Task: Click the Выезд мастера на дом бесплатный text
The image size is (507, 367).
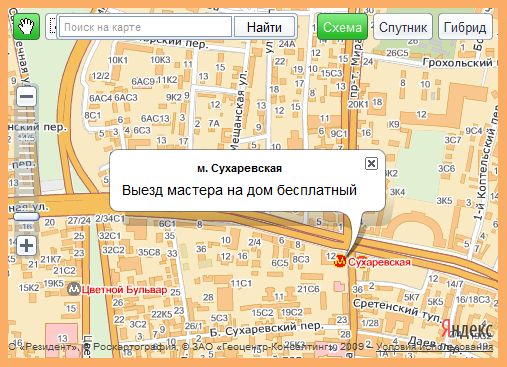Action: coord(239,190)
